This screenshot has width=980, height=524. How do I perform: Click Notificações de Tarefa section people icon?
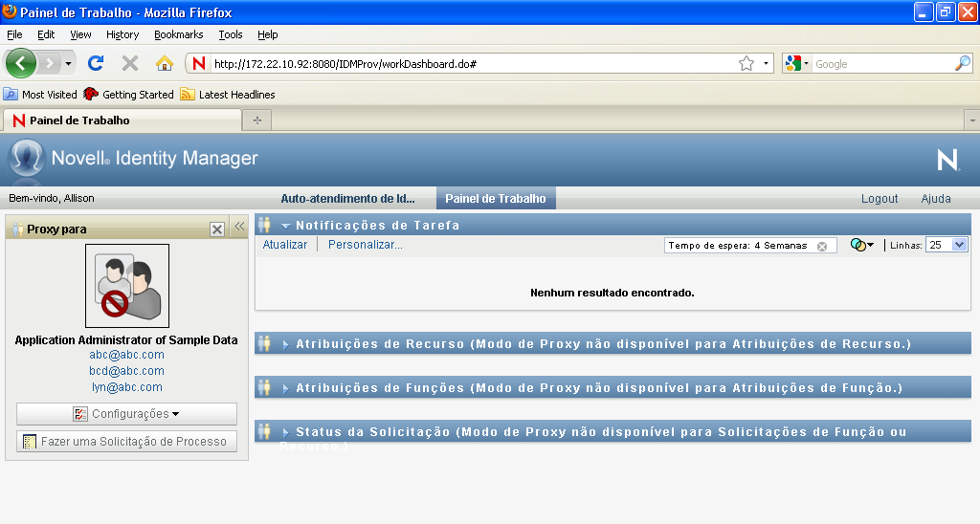tap(264, 225)
